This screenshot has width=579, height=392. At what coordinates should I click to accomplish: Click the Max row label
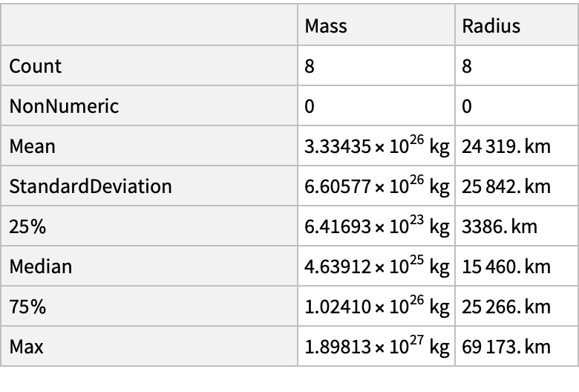point(27,346)
